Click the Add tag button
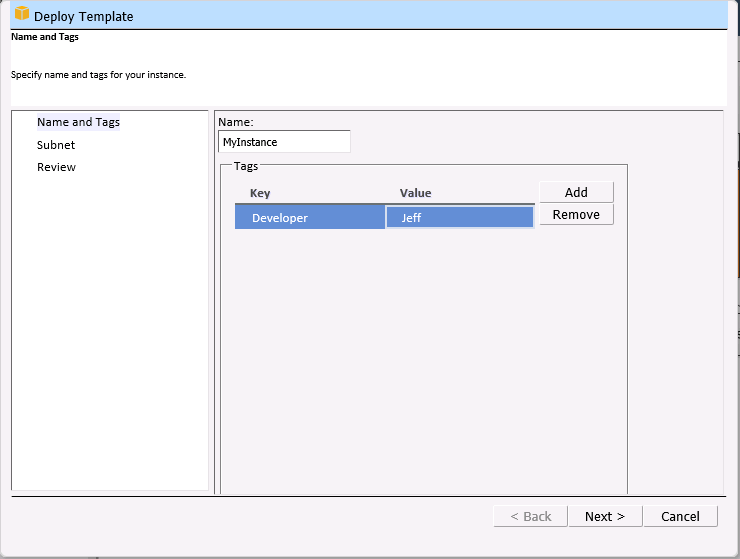 tap(576, 192)
